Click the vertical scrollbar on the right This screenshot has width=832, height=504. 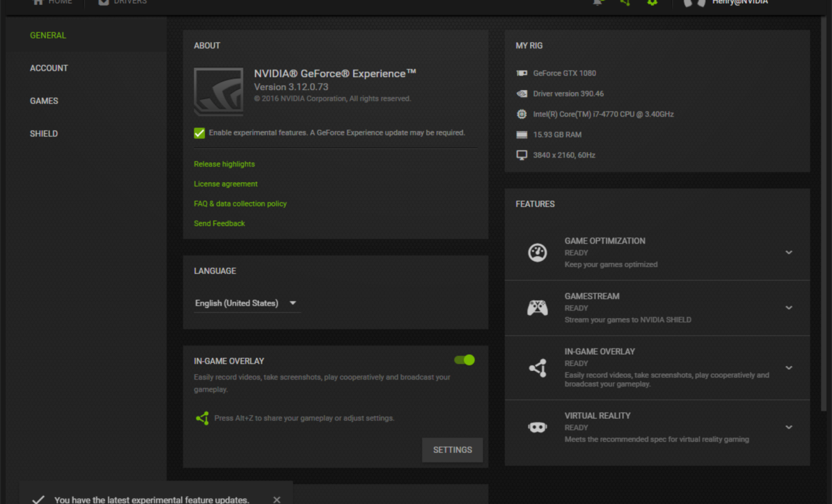pyautogui.click(x=824, y=214)
